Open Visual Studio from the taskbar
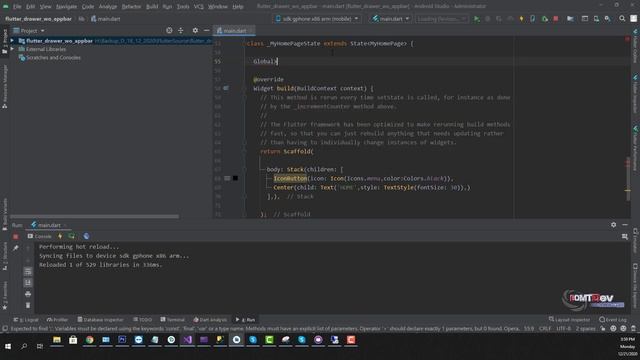The height and width of the screenshot is (360, 640). (x=187, y=340)
